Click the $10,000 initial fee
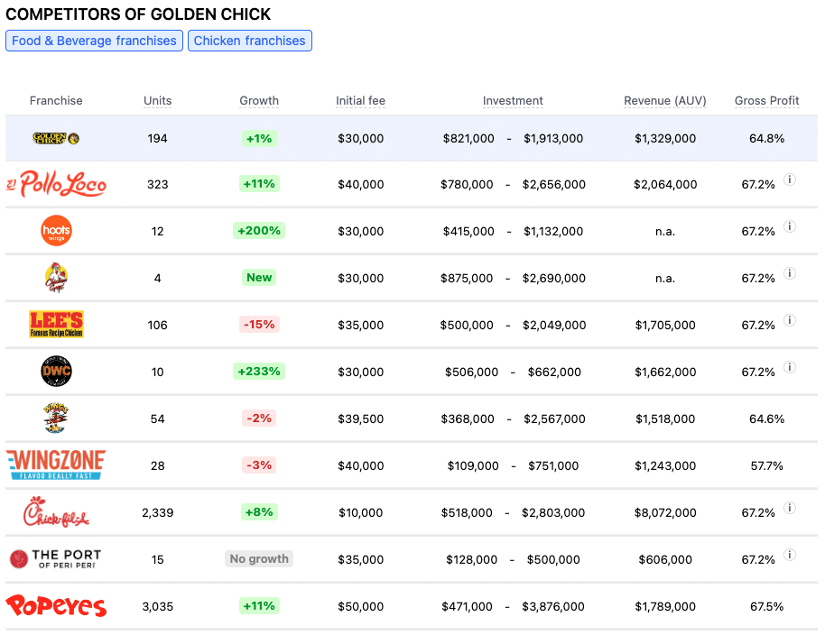The image size is (825, 644). 360,512
